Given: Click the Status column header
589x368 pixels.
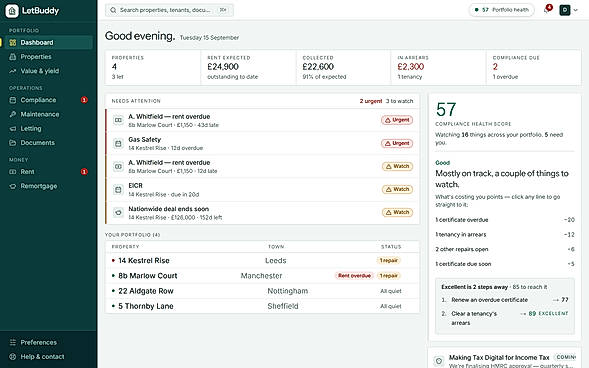Looking at the screenshot, I should (391, 247).
